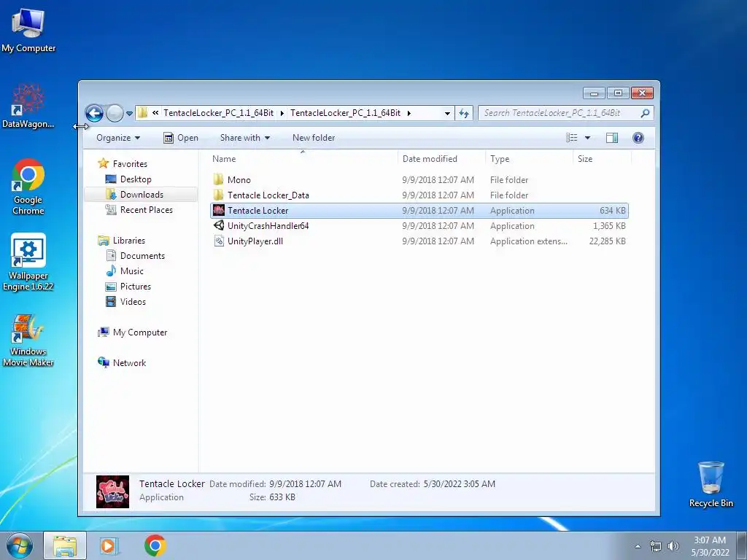Select the UnityCrashHandler64 application

click(x=419, y=226)
